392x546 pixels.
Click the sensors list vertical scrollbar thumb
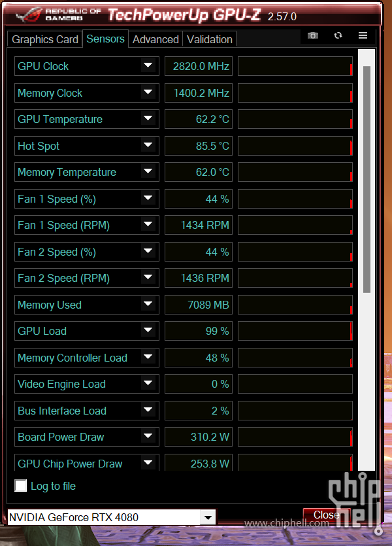point(367,179)
